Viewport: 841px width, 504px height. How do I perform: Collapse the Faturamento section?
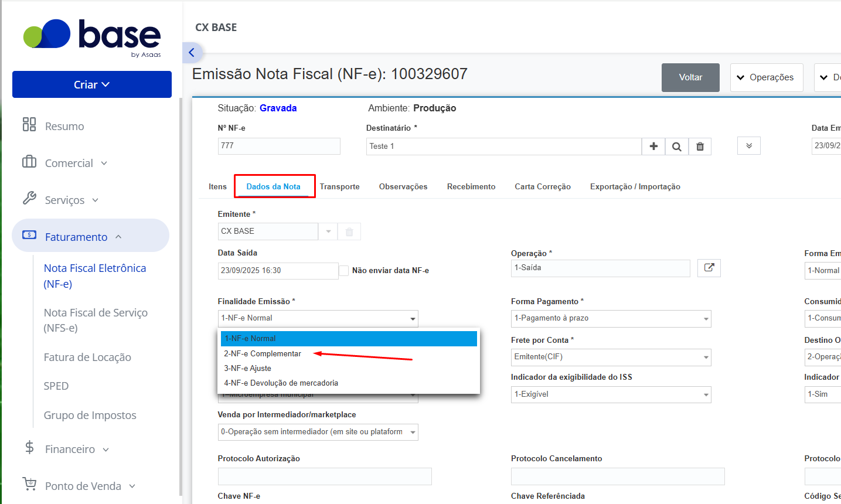90,236
